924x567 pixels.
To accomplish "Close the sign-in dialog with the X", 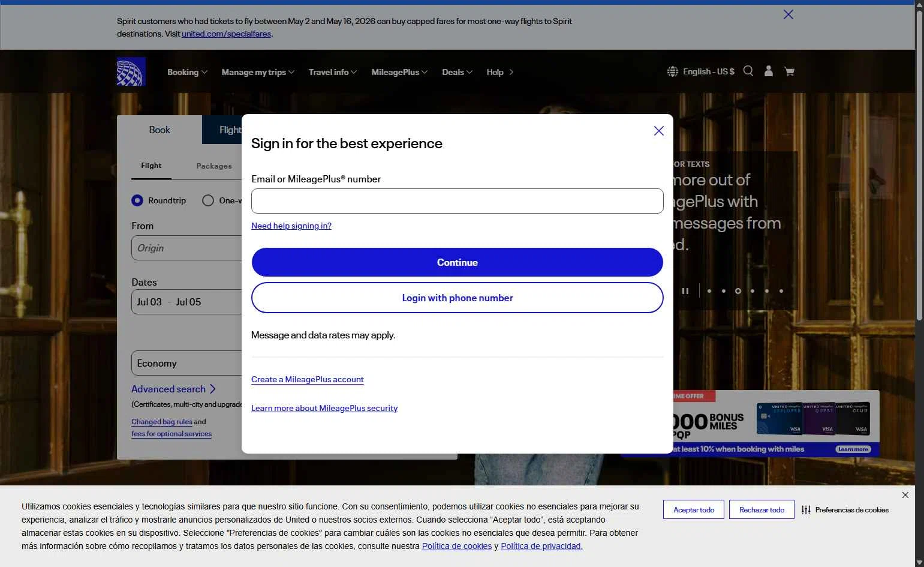I will point(658,131).
